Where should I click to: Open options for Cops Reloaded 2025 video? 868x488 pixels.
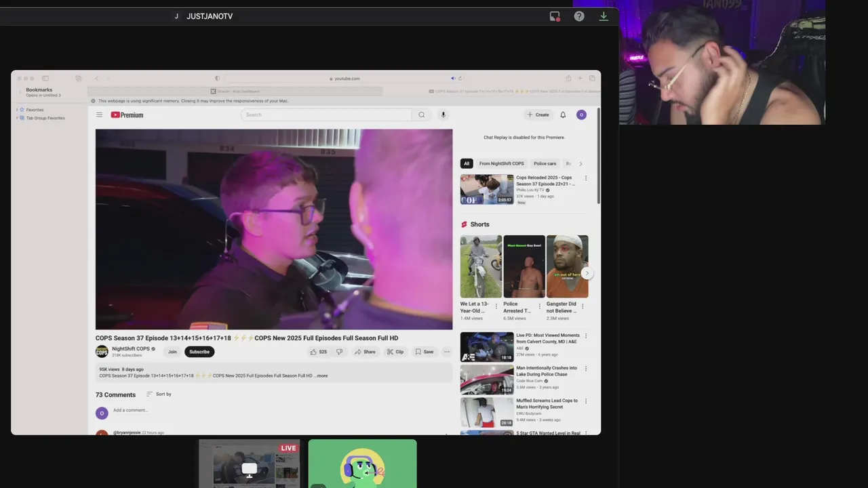(586, 178)
